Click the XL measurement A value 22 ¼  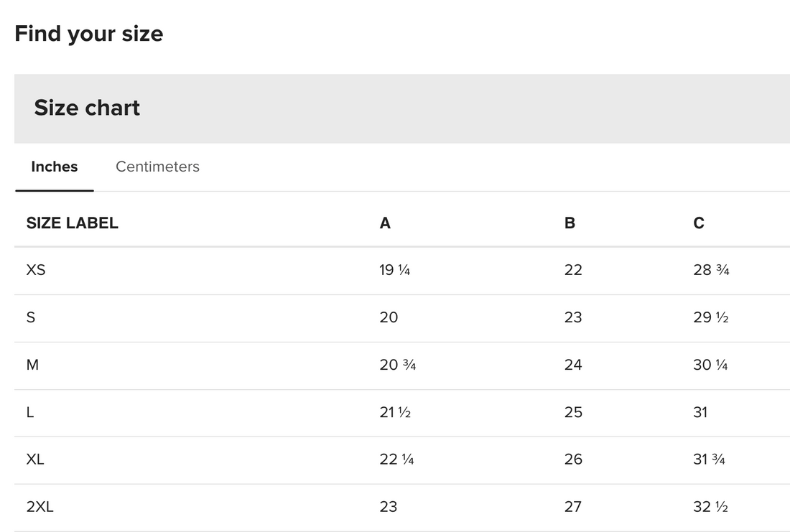coord(396,459)
